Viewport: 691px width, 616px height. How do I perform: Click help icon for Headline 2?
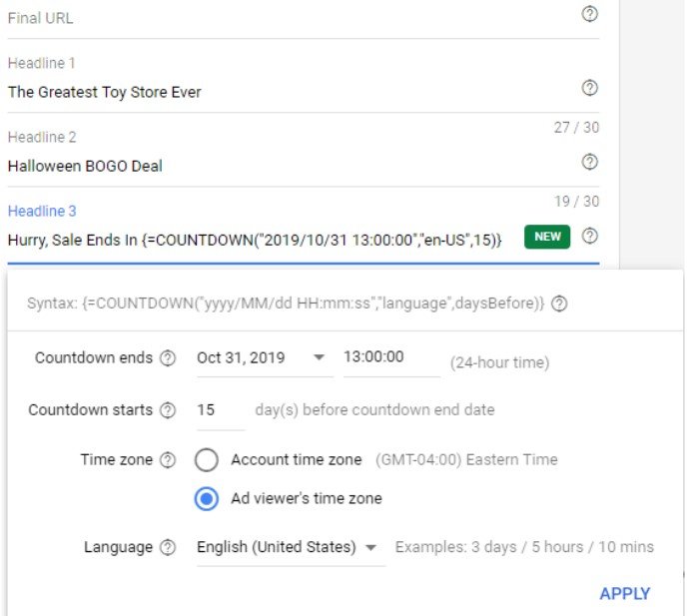click(x=589, y=162)
